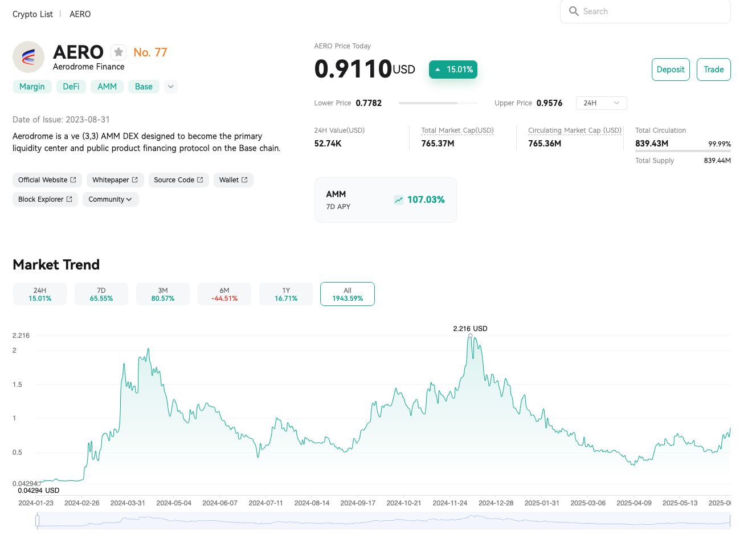
Task: Select the 1Y market trend range
Action: tap(286, 294)
